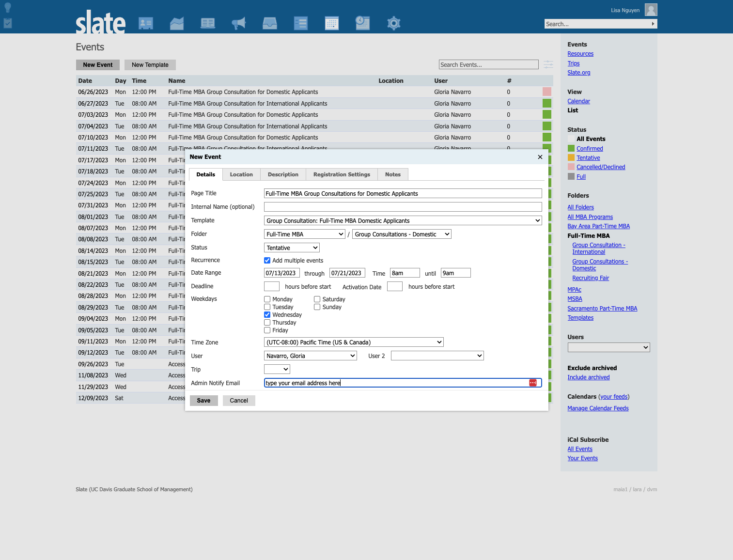The image size is (733, 560).
Task: Open the Status dropdown set to Tentative
Action: click(x=292, y=248)
